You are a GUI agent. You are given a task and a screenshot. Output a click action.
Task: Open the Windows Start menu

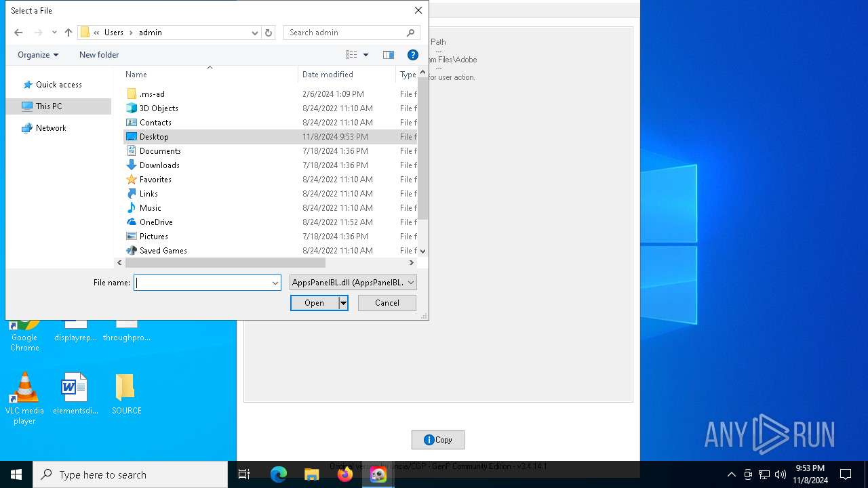[x=16, y=474]
